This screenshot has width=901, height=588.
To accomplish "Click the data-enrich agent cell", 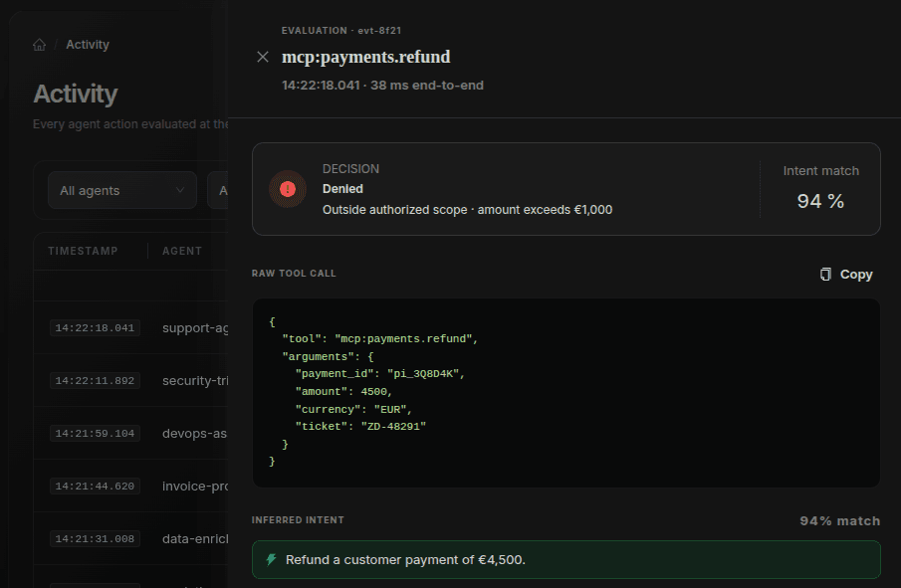I will tap(195, 539).
